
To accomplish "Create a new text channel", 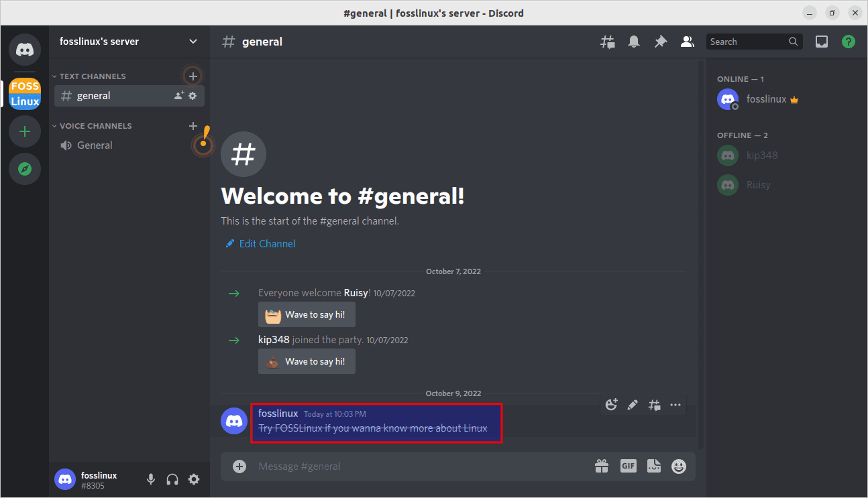I will coord(193,76).
